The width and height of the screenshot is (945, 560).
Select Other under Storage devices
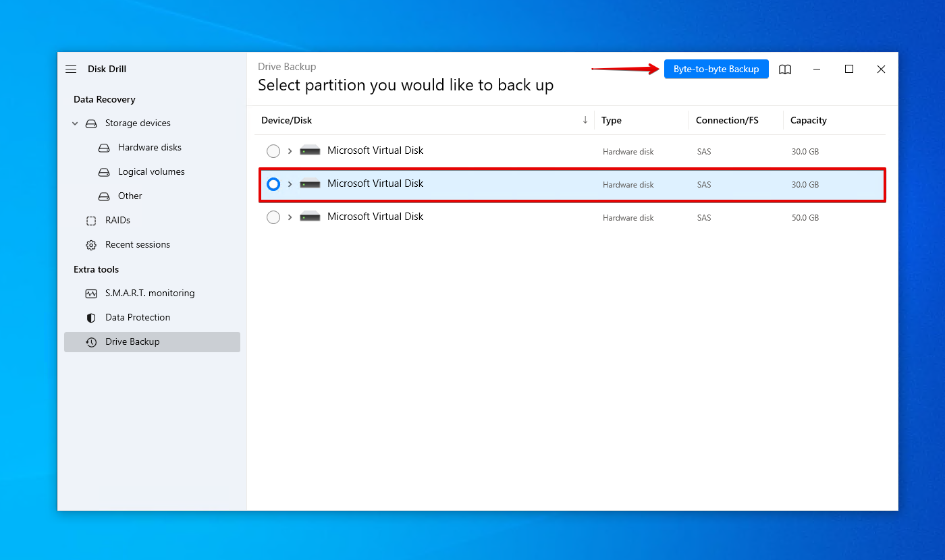tap(130, 196)
